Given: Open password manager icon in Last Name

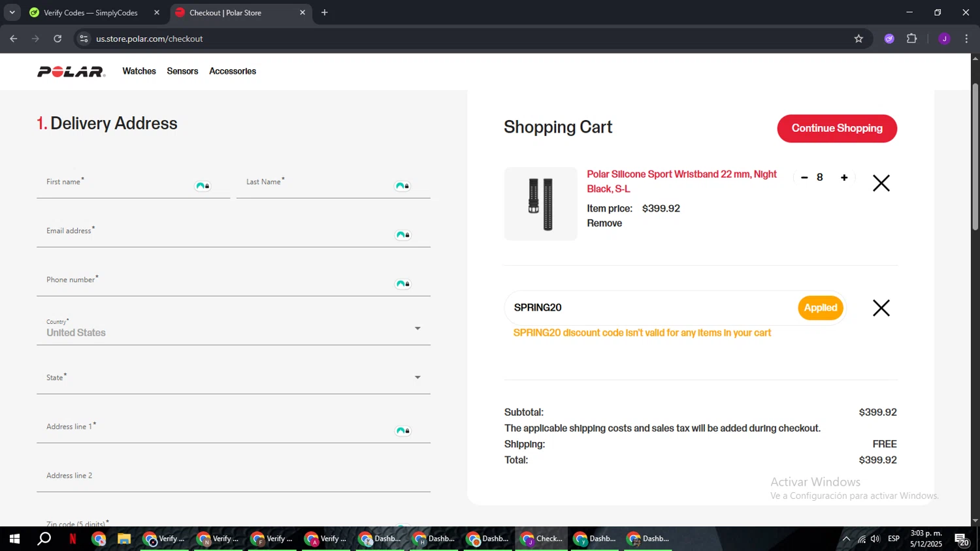Looking at the screenshot, I should (402, 186).
